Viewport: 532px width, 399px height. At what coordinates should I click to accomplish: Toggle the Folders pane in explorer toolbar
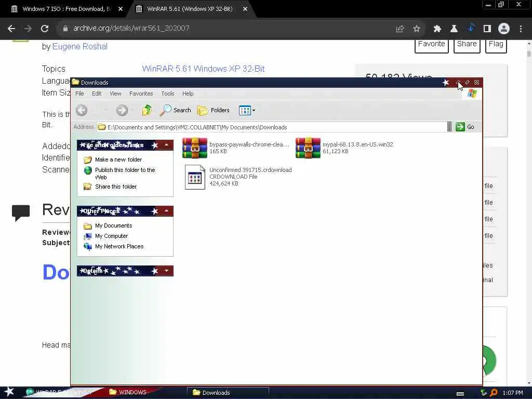[214, 110]
